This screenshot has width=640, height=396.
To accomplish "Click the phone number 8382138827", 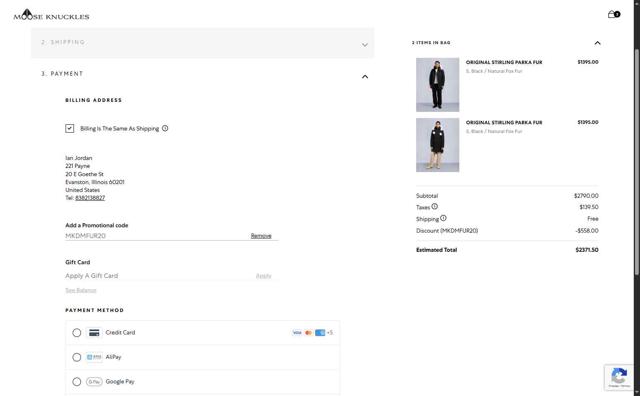I will click(x=90, y=198).
